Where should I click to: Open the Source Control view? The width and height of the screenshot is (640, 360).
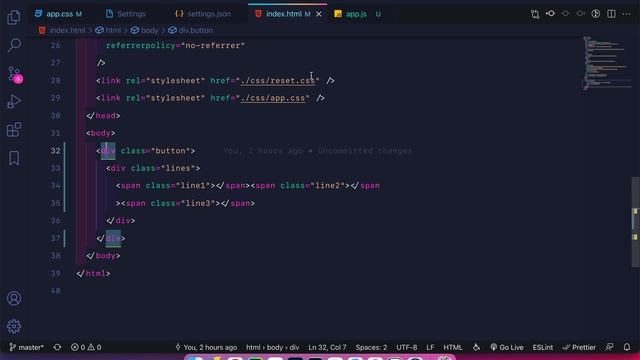15,74
